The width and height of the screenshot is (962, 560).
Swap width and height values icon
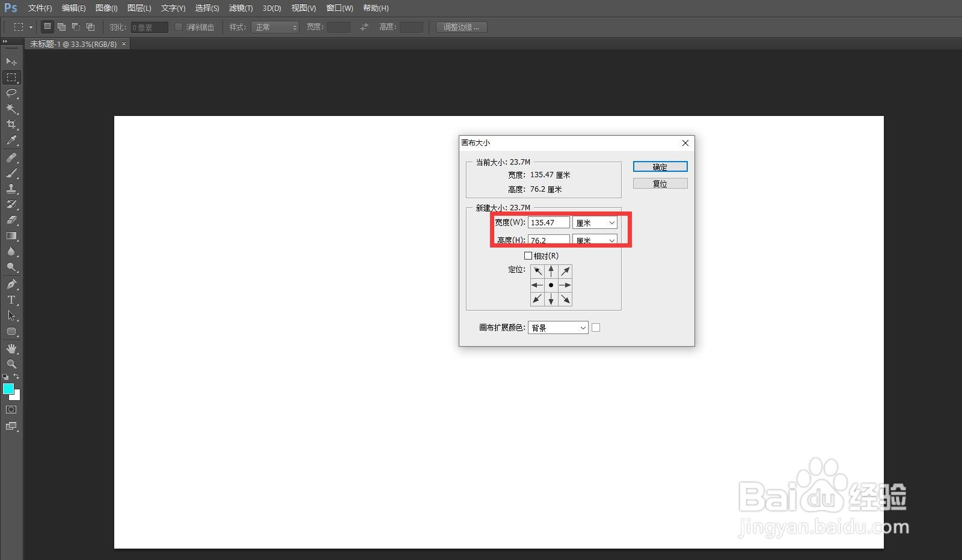point(364,27)
